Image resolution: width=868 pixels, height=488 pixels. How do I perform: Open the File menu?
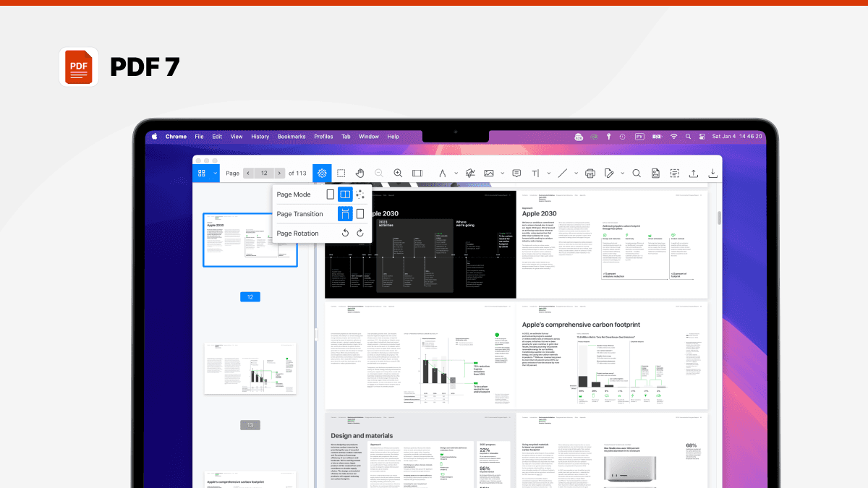(199, 136)
